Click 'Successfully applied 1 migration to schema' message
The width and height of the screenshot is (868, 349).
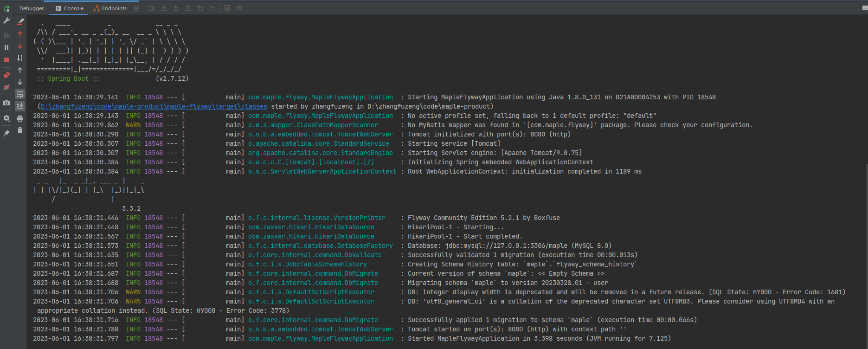click(553, 320)
